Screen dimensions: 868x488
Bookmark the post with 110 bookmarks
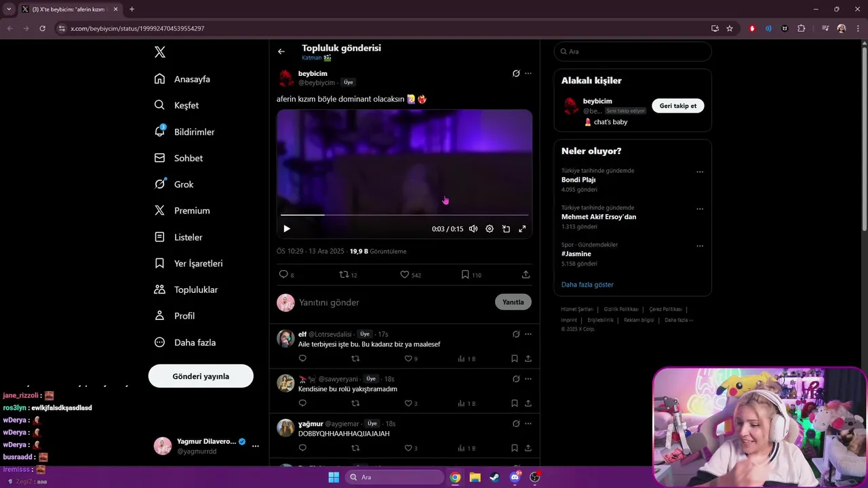(471, 274)
